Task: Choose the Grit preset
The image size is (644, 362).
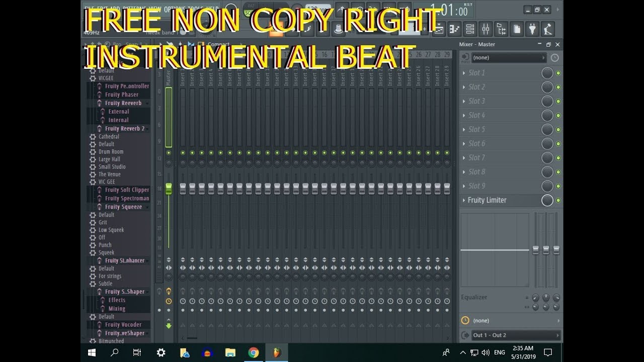Action: click(x=103, y=223)
